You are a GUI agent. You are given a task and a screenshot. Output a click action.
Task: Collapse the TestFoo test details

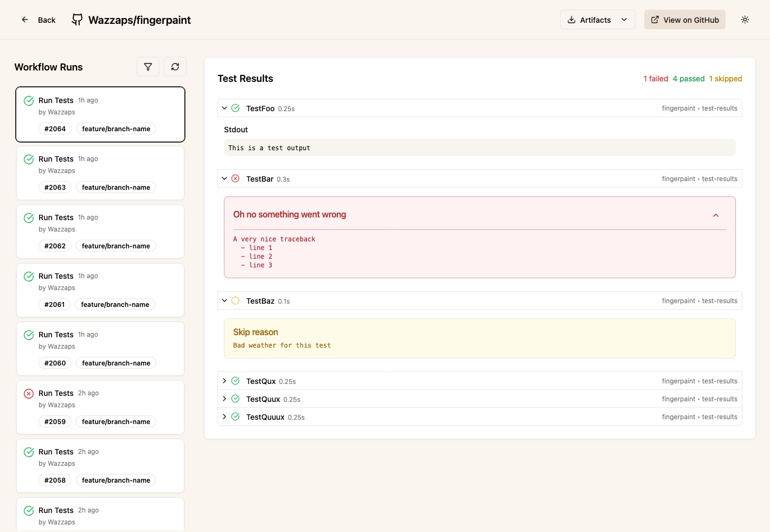click(x=224, y=108)
